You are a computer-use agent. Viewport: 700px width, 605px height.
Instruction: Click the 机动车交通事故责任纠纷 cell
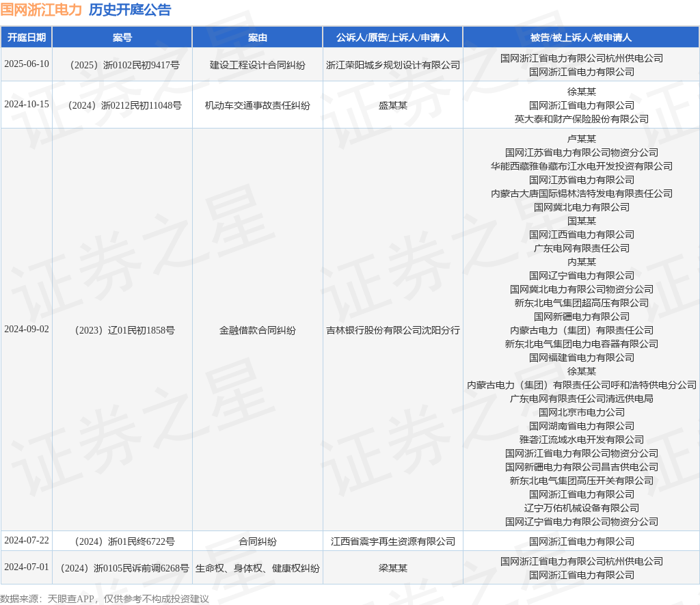click(258, 105)
